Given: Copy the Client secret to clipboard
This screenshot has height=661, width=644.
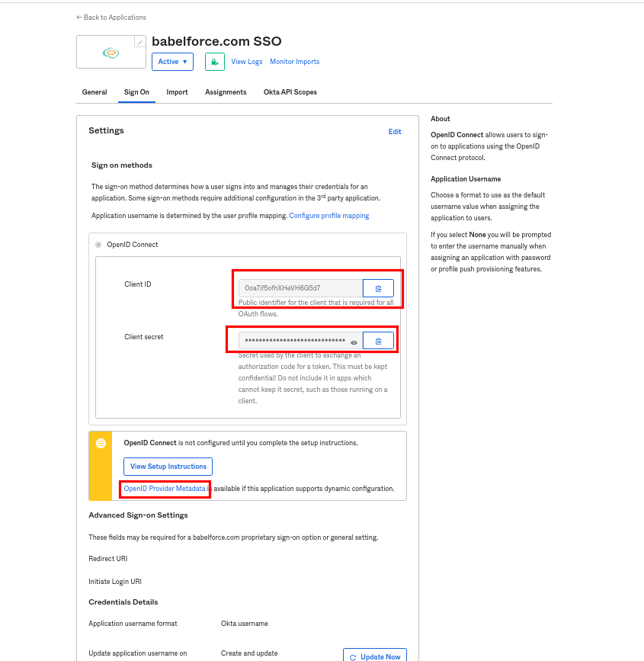Looking at the screenshot, I should coord(378,341).
